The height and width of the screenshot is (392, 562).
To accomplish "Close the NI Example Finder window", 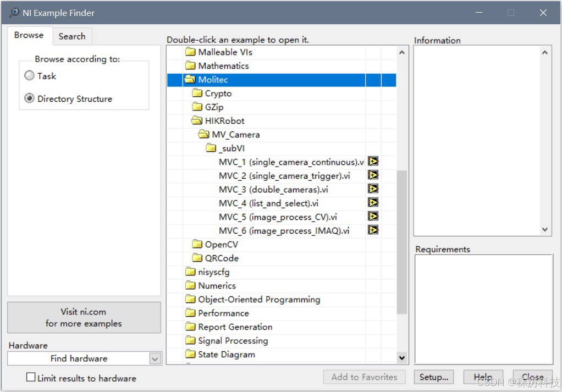I will click(x=543, y=13).
